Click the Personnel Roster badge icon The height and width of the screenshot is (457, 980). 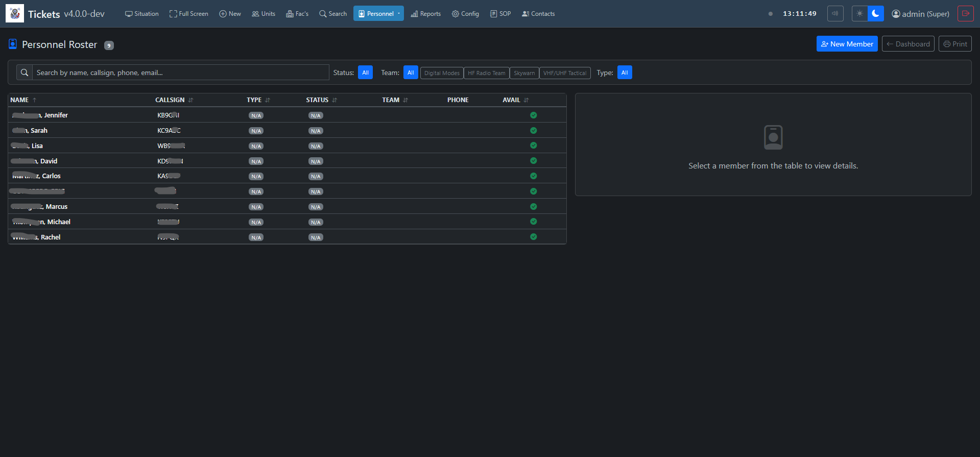pyautogui.click(x=13, y=44)
